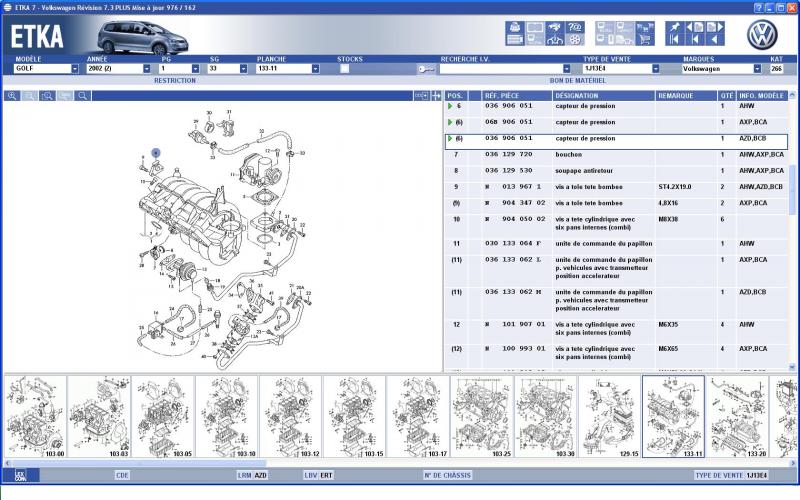Click the wheel rim icon
800x500 pixels.
575,39
